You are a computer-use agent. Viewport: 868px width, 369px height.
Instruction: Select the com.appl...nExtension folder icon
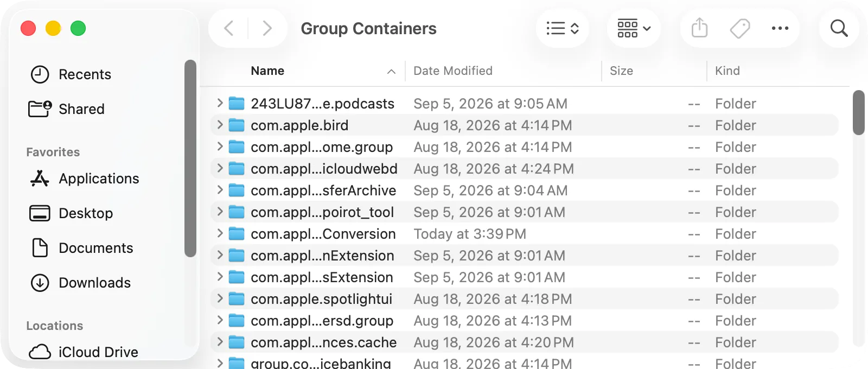(237, 255)
